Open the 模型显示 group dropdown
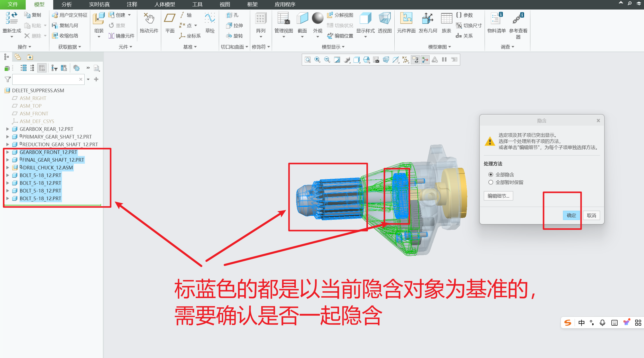 tap(333, 47)
